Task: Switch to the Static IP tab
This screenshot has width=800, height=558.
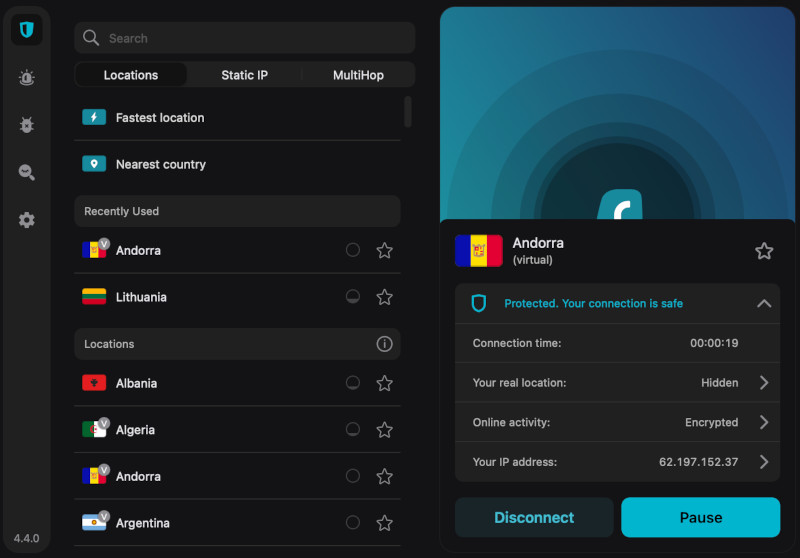Action: click(244, 75)
